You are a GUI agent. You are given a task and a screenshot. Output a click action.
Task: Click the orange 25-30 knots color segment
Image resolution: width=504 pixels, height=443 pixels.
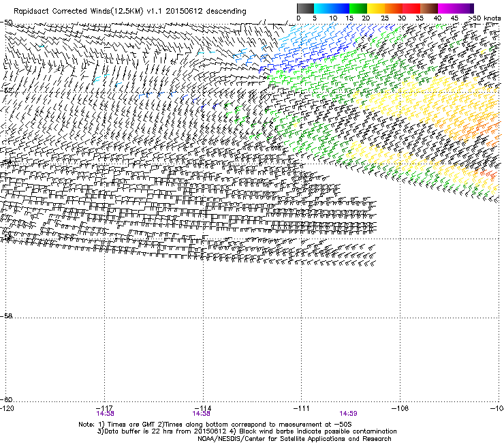[394, 8]
